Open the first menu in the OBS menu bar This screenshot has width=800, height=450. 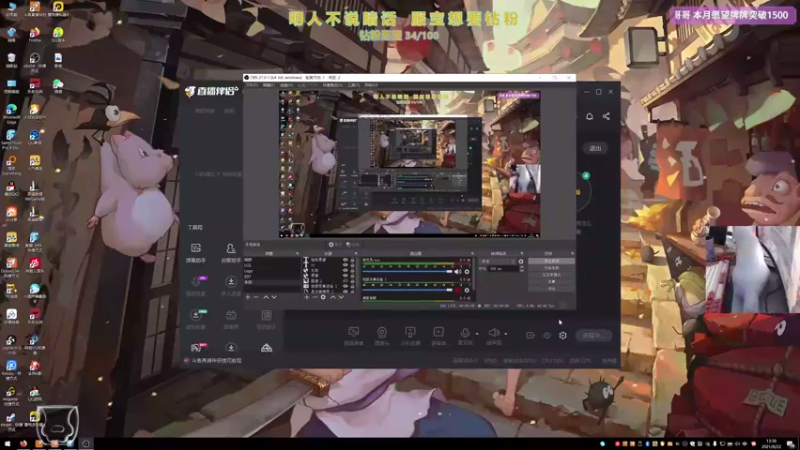[253, 85]
